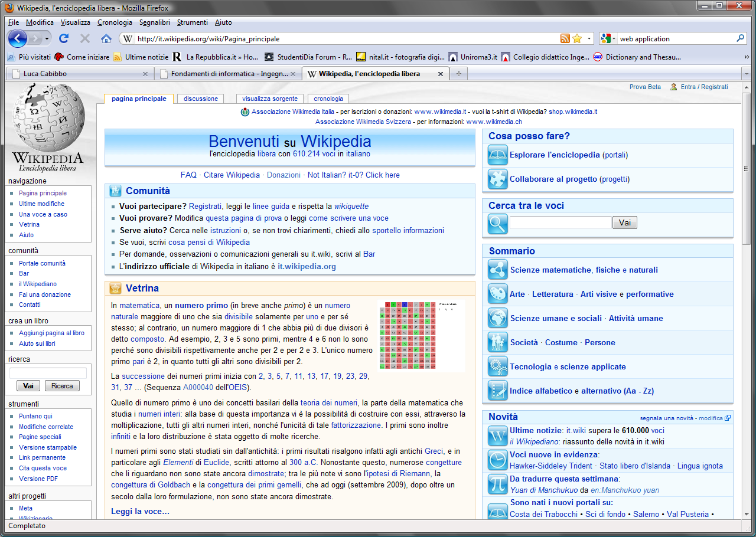Open the ipotesi di Riemann link
The width and height of the screenshot is (756, 537).
click(x=398, y=474)
